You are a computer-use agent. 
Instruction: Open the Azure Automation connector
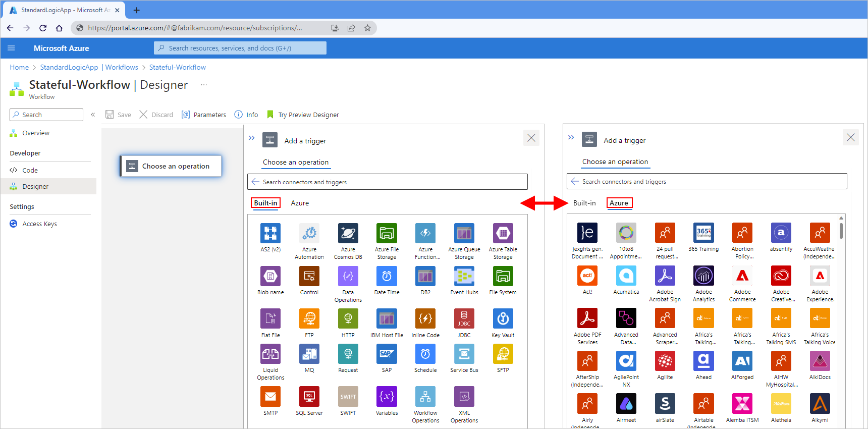click(x=309, y=233)
